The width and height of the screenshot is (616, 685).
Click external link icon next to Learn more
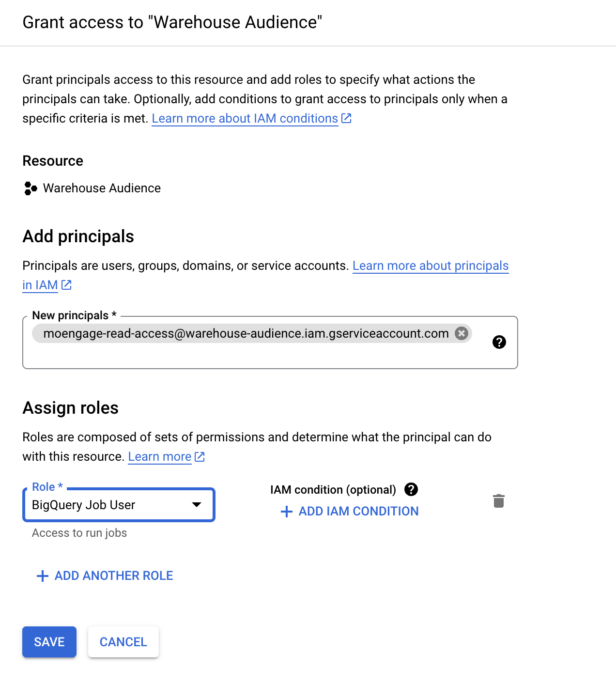click(200, 456)
